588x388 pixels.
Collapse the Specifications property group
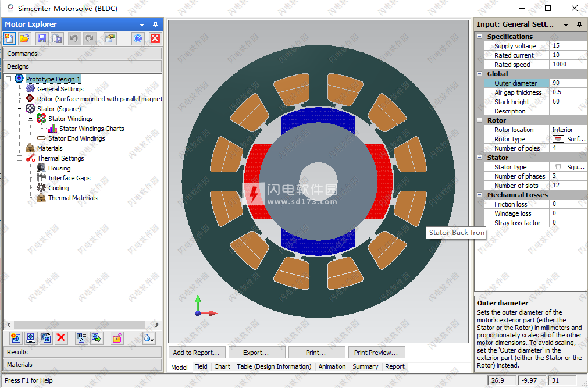pos(479,37)
